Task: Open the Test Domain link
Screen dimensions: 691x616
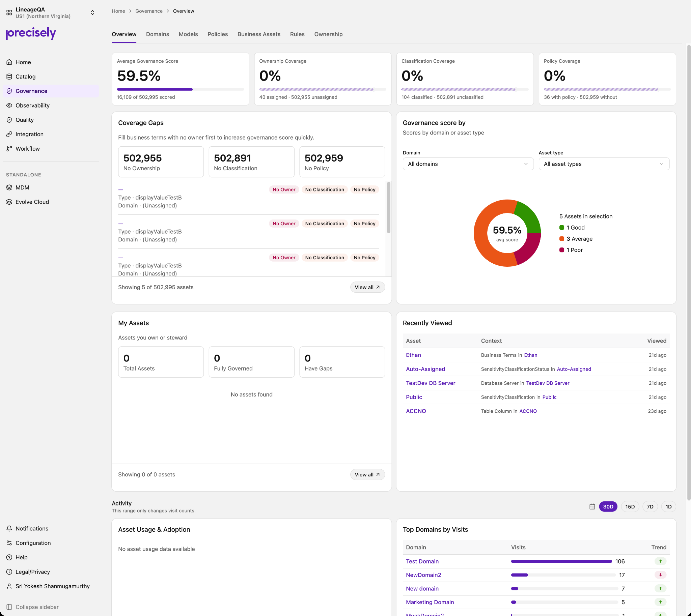Action: point(422,561)
